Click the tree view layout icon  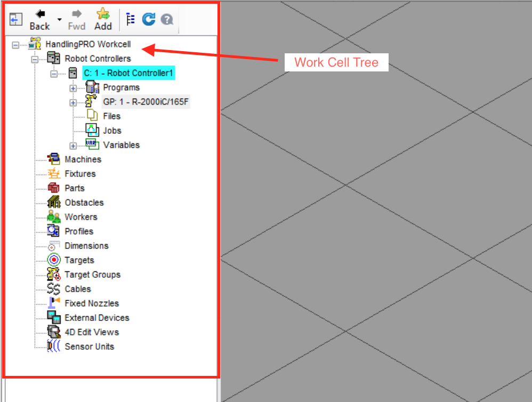click(x=130, y=19)
